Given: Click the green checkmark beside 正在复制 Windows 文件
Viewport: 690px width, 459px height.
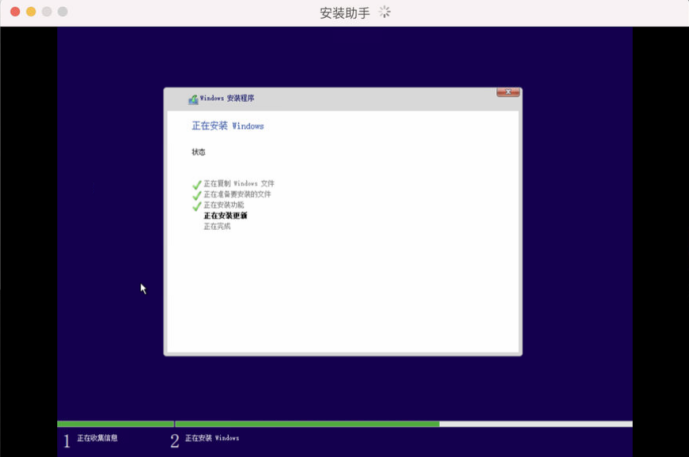Looking at the screenshot, I should click(x=197, y=185).
